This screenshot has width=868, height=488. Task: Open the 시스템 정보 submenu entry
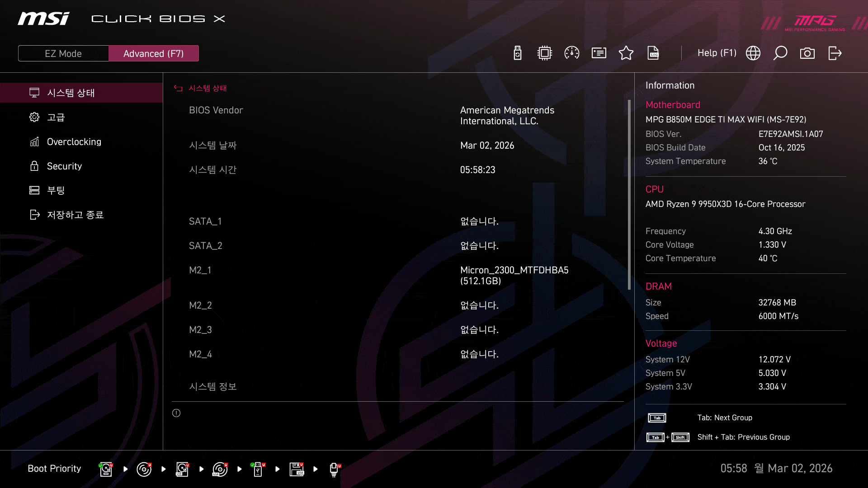click(213, 387)
